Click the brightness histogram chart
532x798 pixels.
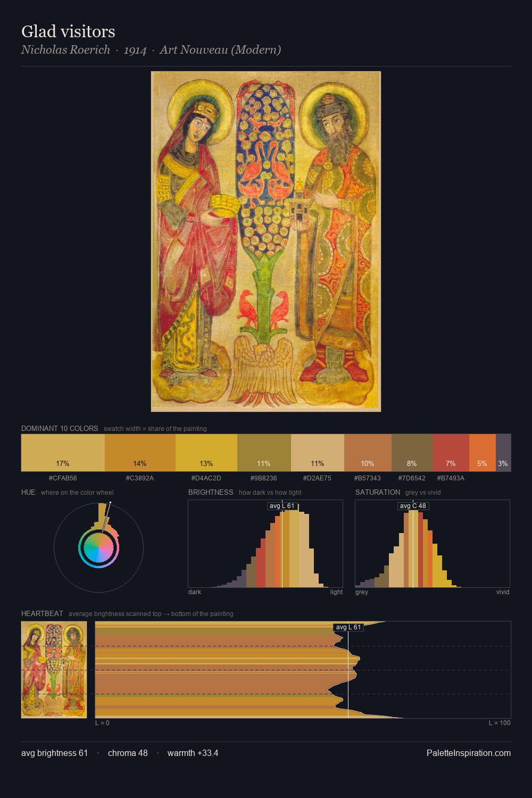[265, 544]
